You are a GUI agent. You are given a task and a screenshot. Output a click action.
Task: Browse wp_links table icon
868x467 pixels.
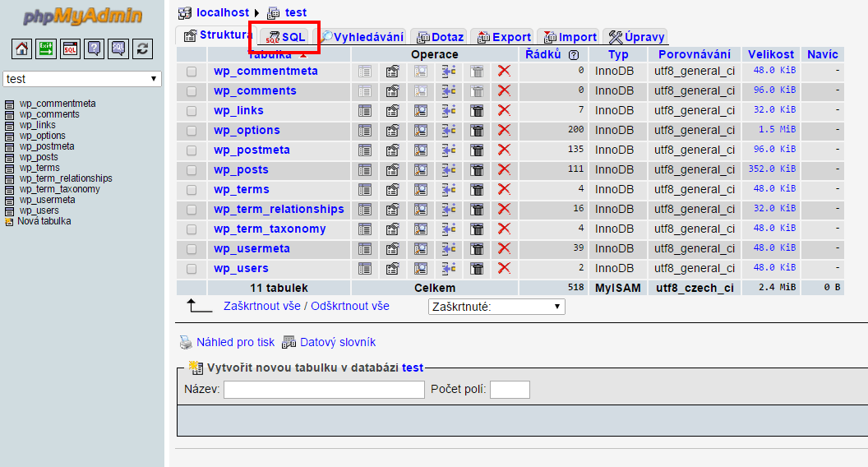[x=365, y=111]
